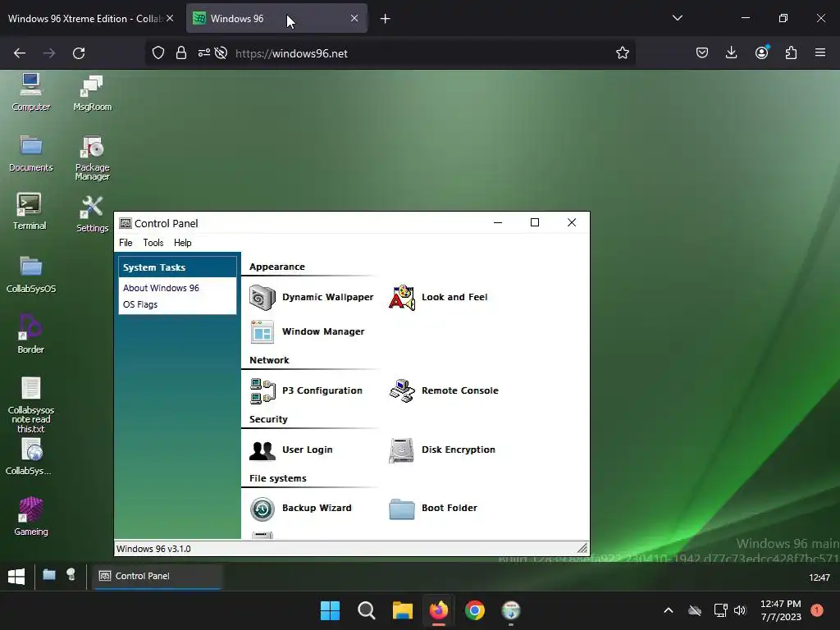This screenshot has width=840, height=630.
Task: Reload the current page
Action: coord(79,53)
